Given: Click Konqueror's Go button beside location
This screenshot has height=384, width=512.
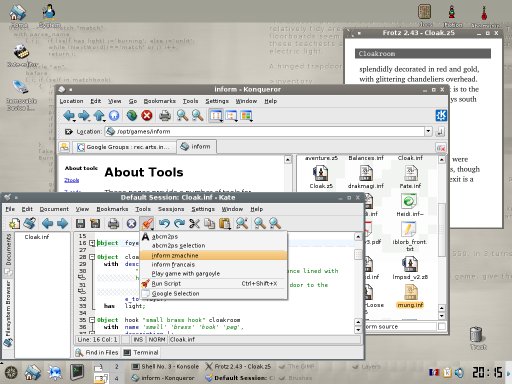Looking at the screenshot, I should (x=440, y=132).
